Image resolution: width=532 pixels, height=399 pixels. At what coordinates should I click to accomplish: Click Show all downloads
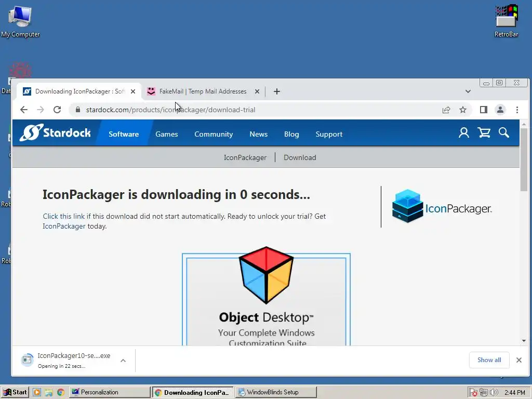[x=489, y=360]
